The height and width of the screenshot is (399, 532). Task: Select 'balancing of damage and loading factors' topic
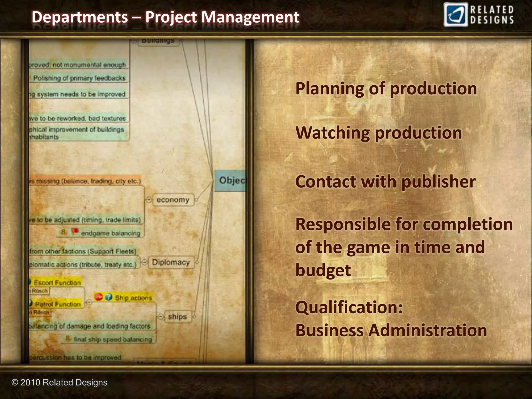89,326
